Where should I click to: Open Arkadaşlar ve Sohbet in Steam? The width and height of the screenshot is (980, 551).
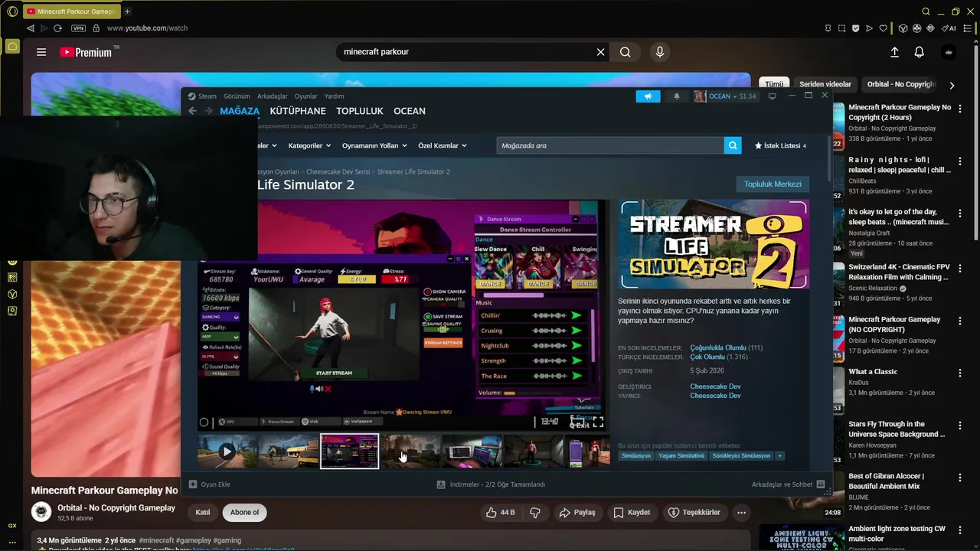(x=788, y=484)
